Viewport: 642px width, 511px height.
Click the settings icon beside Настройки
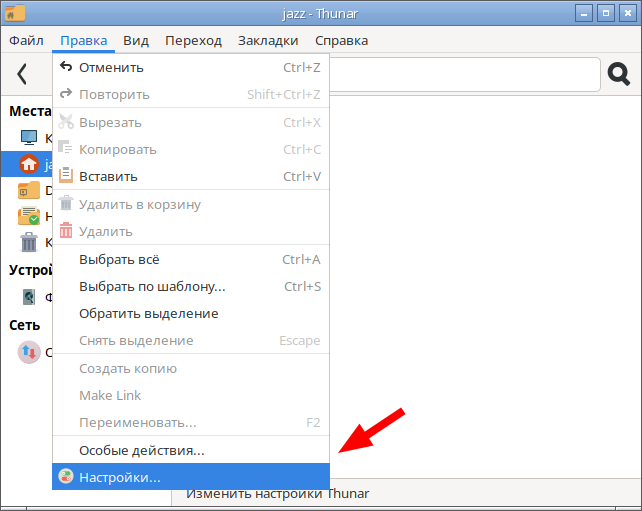66,477
